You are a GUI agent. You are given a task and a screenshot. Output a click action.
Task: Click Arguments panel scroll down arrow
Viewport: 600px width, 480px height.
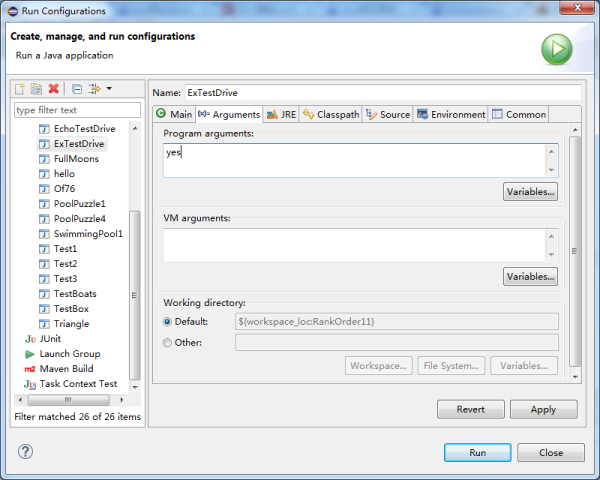575,377
